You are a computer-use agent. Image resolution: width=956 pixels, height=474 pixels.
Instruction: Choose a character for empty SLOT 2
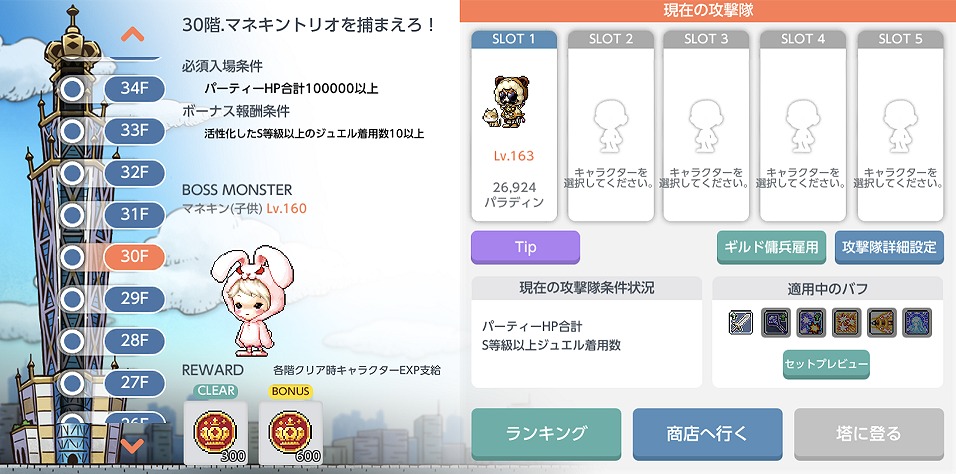[611, 126]
